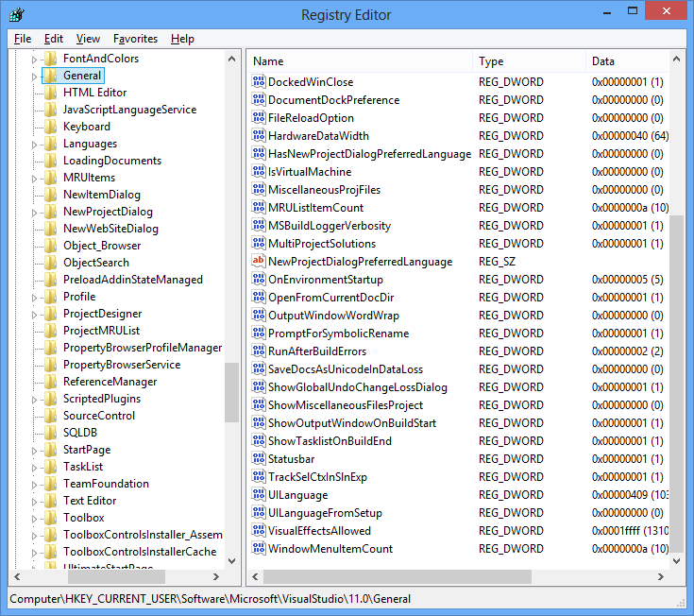
Task: Expand the FontAndColors tree node
Action: point(34,60)
